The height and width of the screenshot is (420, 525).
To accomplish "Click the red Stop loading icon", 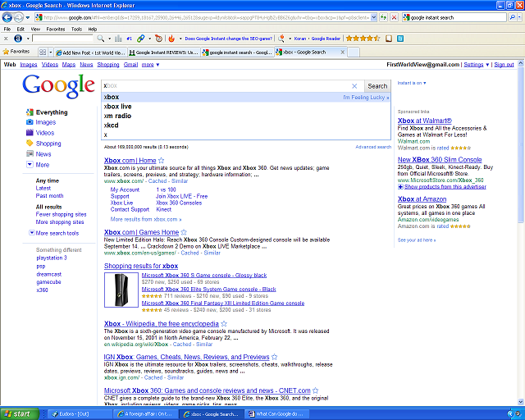I will pos(394,17).
